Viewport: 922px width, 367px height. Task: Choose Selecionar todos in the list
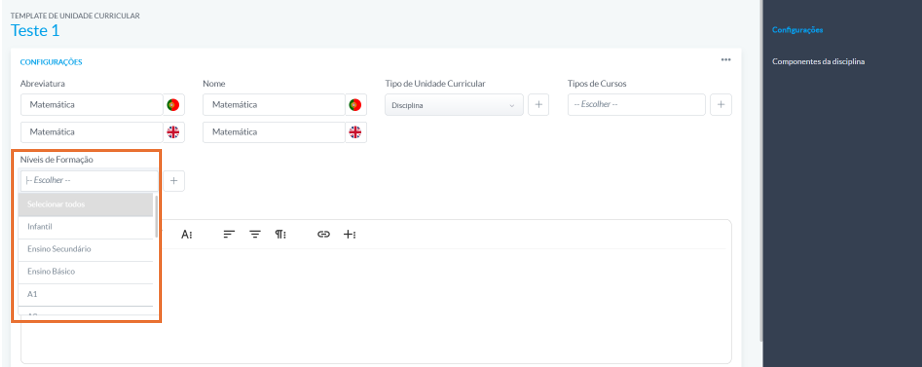(86, 205)
